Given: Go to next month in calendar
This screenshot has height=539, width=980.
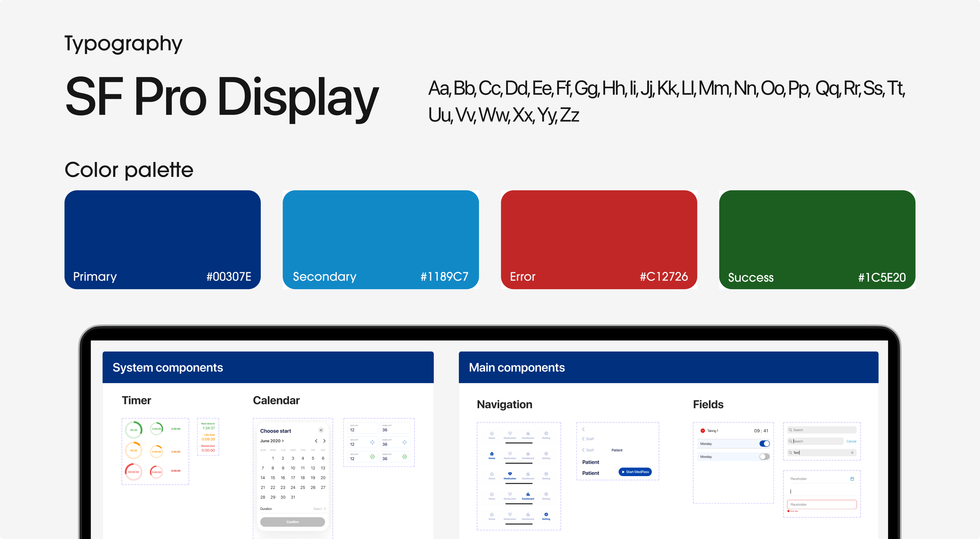Looking at the screenshot, I should (324, 441).
